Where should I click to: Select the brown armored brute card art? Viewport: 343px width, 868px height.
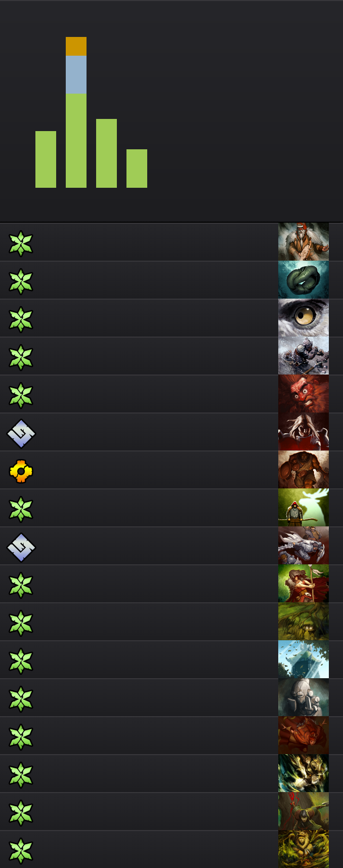click(x=304, y=470)
